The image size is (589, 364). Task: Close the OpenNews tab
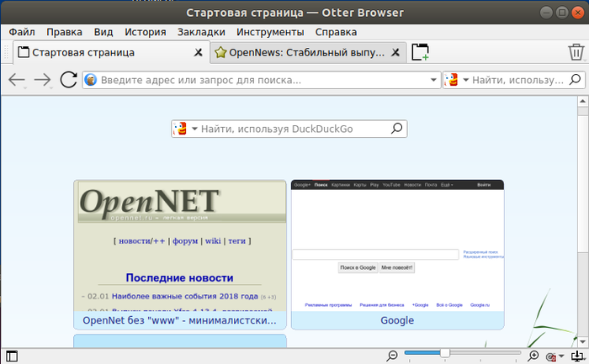[395, 52]
